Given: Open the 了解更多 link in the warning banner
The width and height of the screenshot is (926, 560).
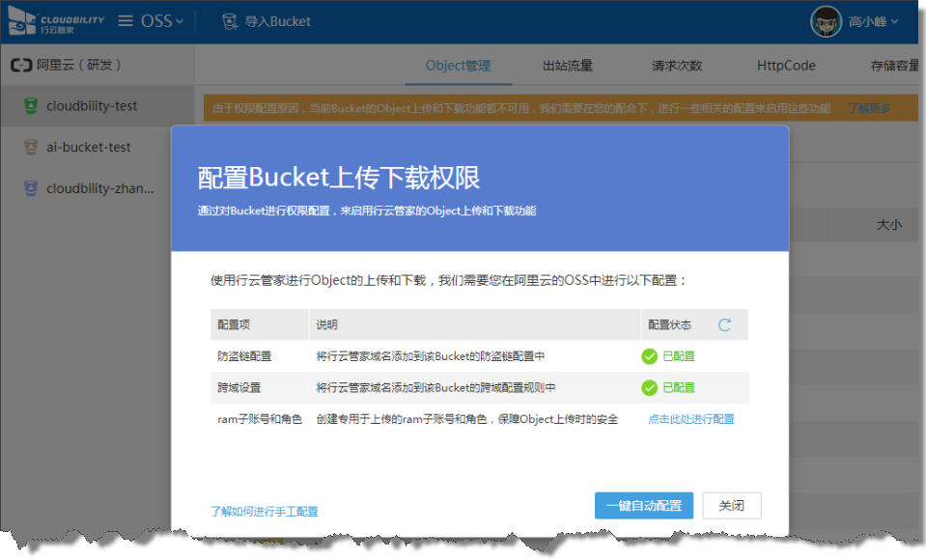Looking at the screenshot, I should [869, 108].
